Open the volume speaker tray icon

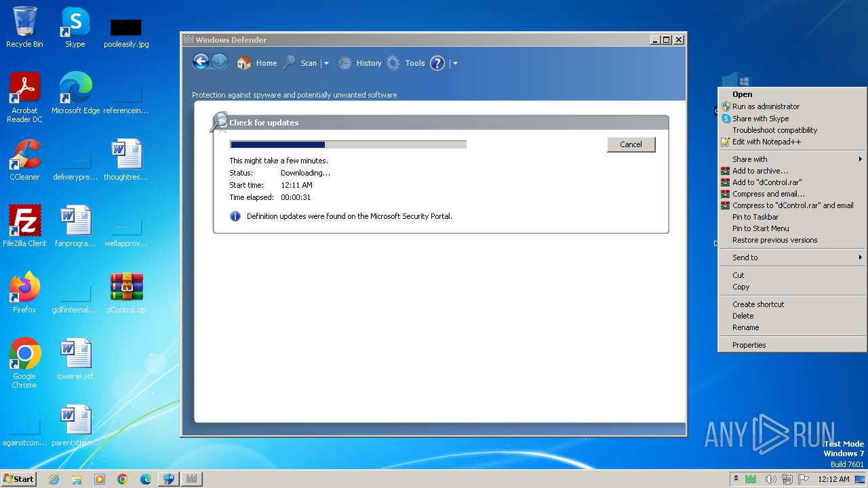pyautogui.click(x=771, y=479)
